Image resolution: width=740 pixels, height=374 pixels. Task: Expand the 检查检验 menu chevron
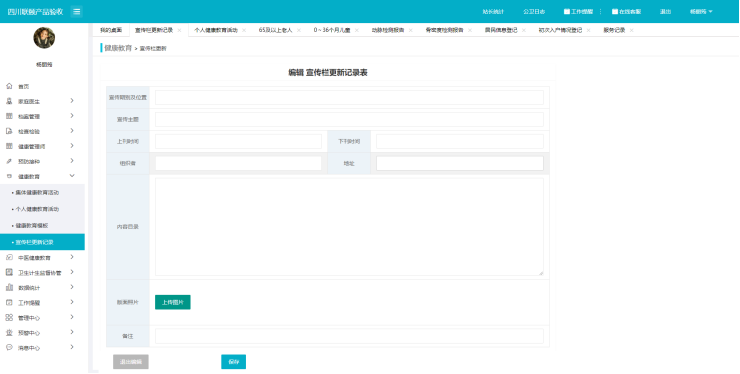pyautogui.click(x=72, y=131)
